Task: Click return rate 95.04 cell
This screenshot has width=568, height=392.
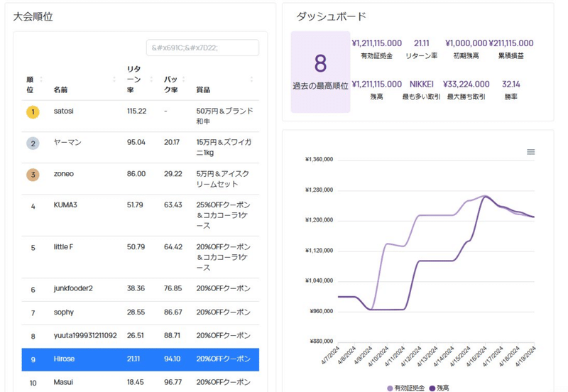Action: click(136, 142)
